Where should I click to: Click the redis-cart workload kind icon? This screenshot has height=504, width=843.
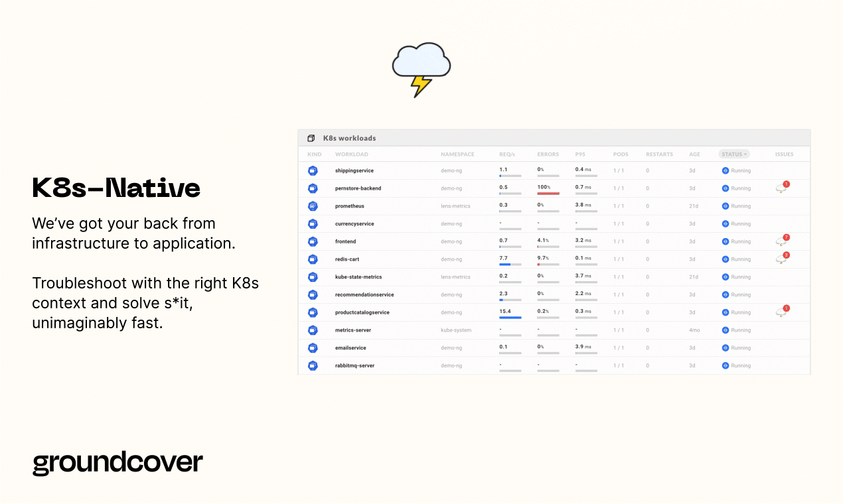coord(313,259)
